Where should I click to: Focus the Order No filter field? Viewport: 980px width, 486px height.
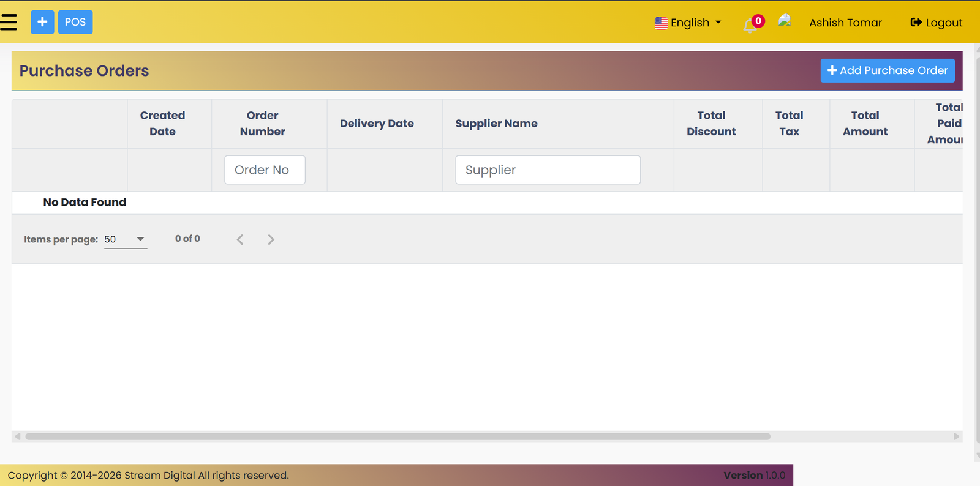[265, 170]
